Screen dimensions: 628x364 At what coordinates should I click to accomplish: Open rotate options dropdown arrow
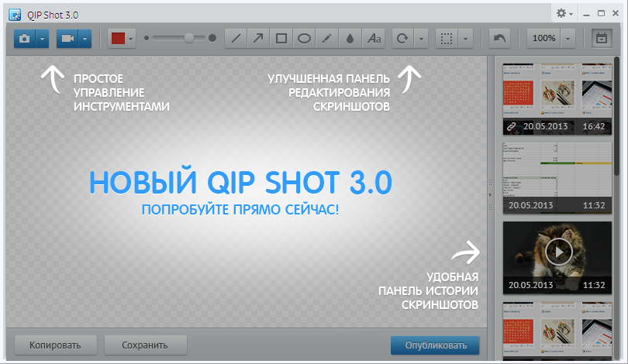coord(421,39)
